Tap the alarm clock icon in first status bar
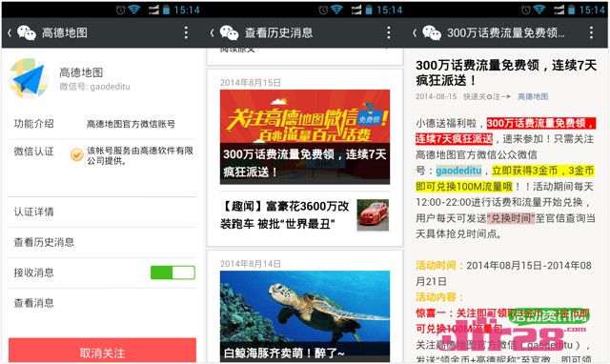This screenshot has height=364, width=610. tap(121, 10)
